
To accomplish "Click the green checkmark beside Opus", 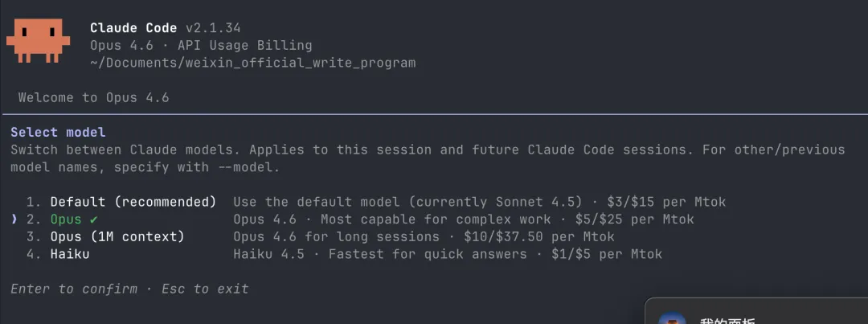I will 93,219.
